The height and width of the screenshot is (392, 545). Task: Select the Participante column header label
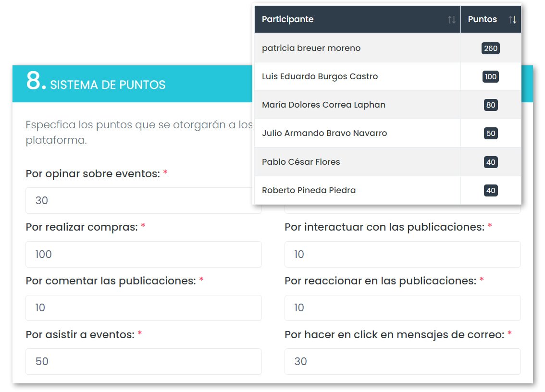click(x=287, y=19)
